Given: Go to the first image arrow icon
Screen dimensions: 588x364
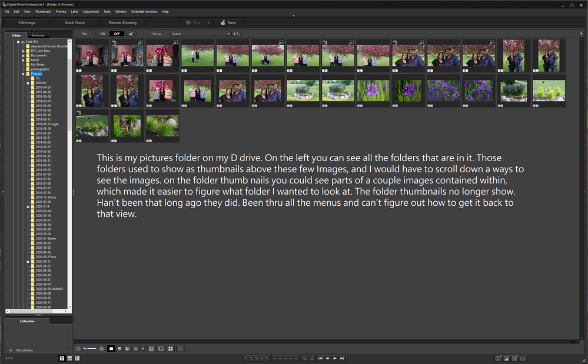Looking at the screenshot, I should click(x=321, y=358).
